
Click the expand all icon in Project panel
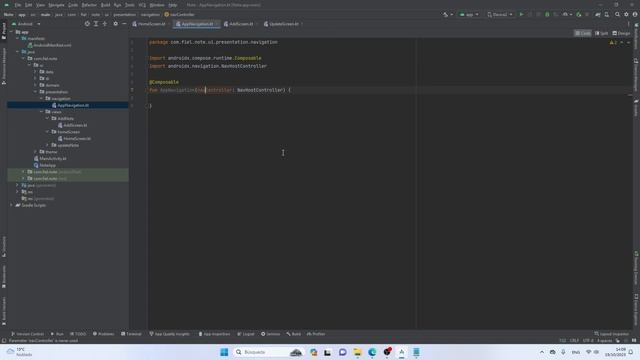pos(96,24)
